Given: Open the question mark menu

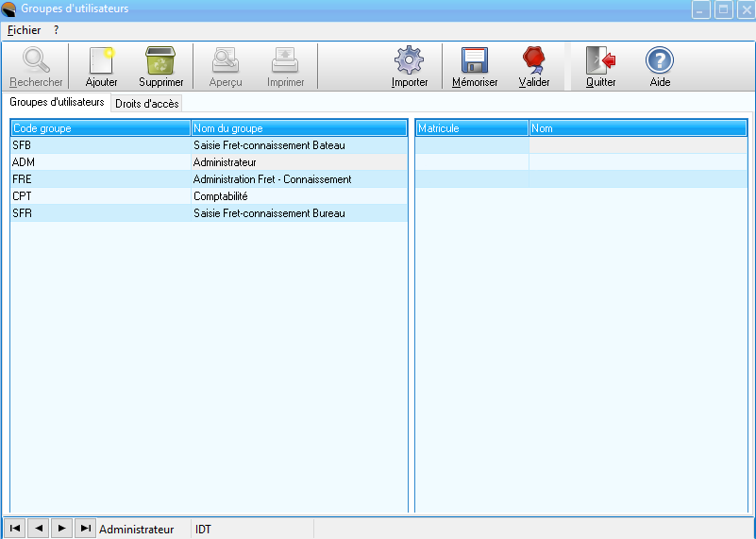Looking at the screenshot, I should 57,30.
